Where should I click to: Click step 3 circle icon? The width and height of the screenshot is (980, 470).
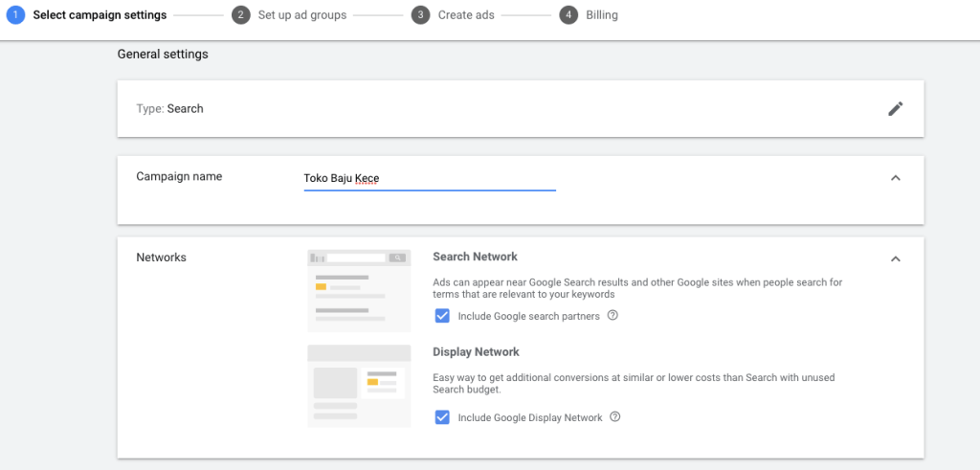point(421,15)
